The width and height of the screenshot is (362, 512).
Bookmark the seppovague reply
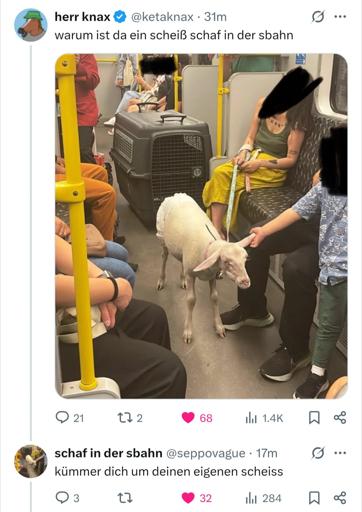(314, 498)
